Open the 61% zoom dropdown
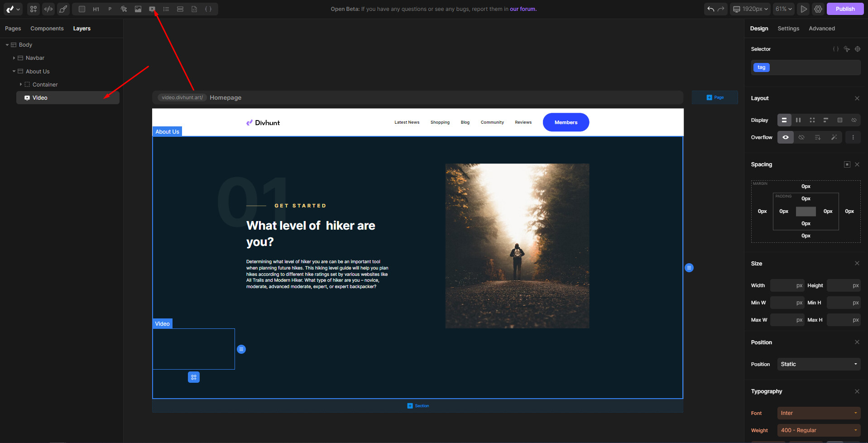Screen dimensions: 868x443 click(x=783, y=9)
